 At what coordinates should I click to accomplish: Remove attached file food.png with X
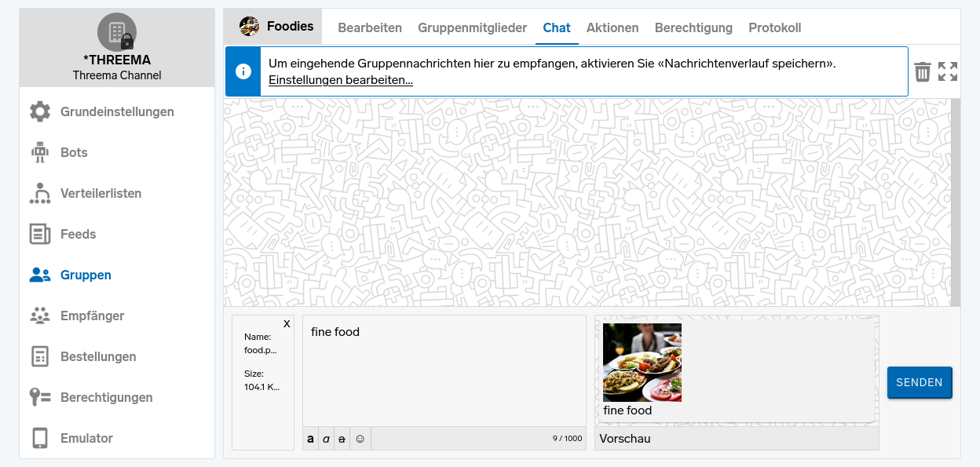(287, 323)
